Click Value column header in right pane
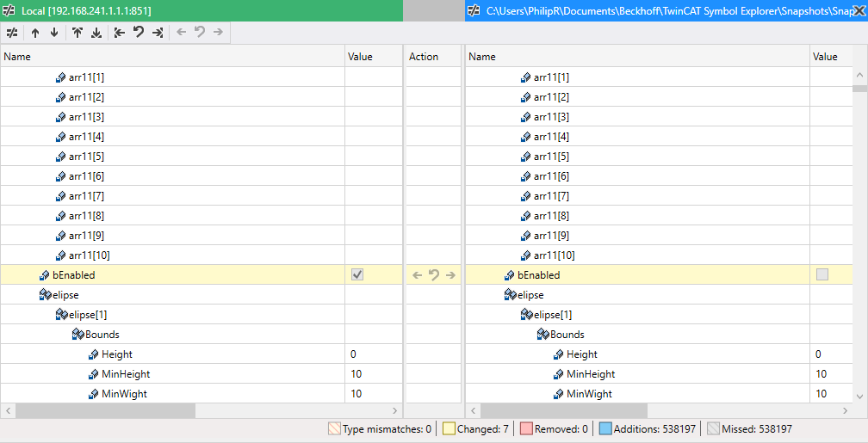Screen dimensions: 868x443 click(x=831, y=57)
